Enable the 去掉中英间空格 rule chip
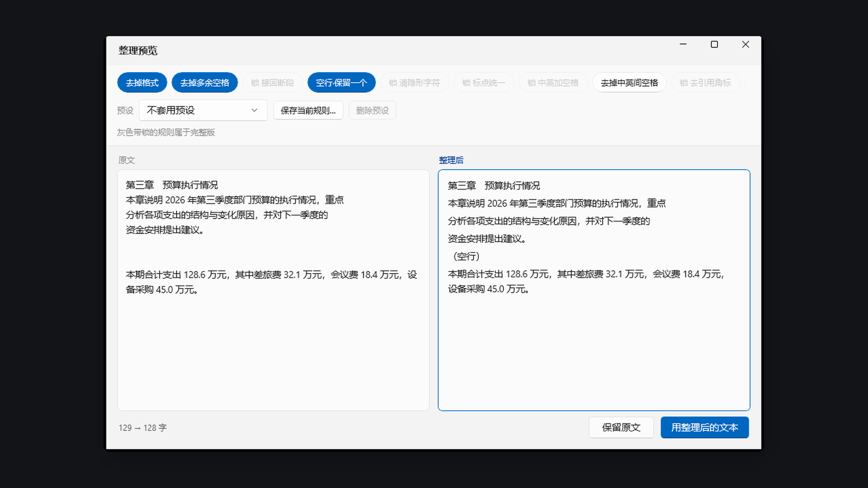 (x=629, y=83)
